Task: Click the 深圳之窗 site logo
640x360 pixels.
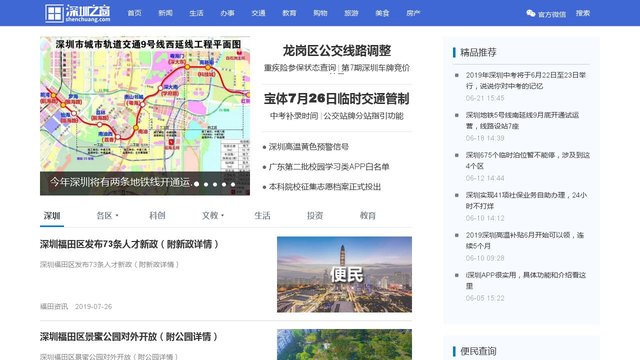Action: pyautogui.click(x=78, y=13)
